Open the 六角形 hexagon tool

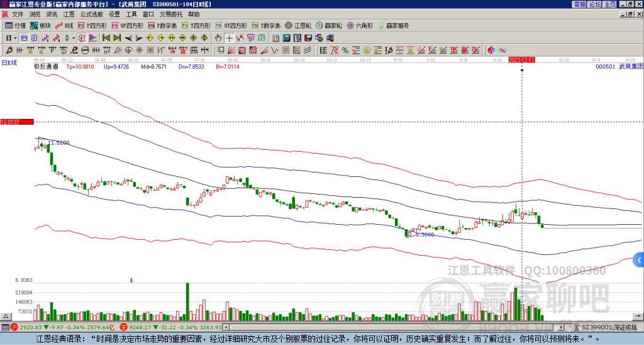pyautogui.click(x=360, y=25)
